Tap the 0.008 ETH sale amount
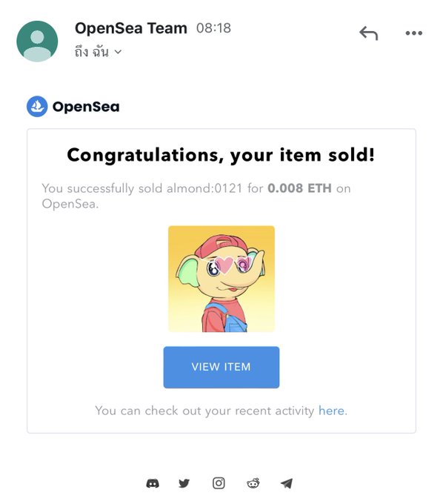 coord(300,188)
